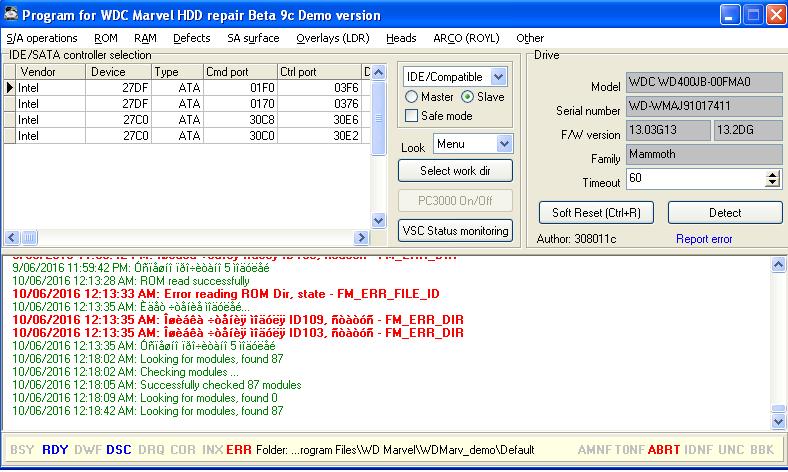
Task: Select controller row with Cmd port 30C8
Action: coord(187,120)
